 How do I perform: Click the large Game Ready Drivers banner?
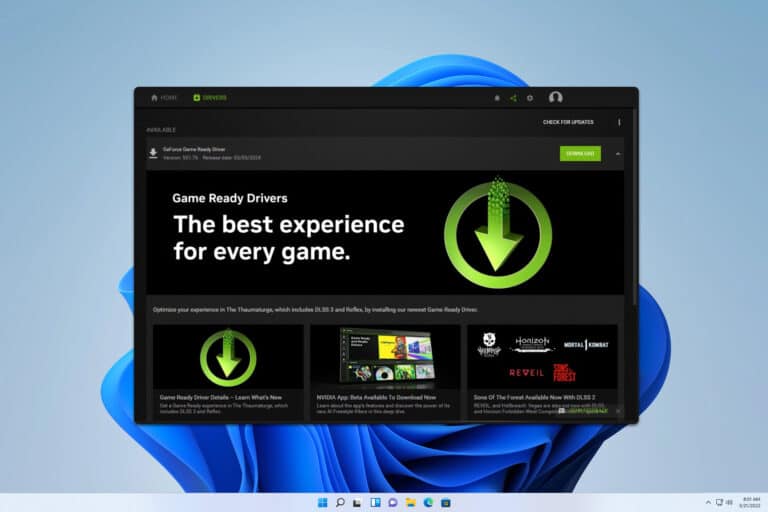click(385, 232)
